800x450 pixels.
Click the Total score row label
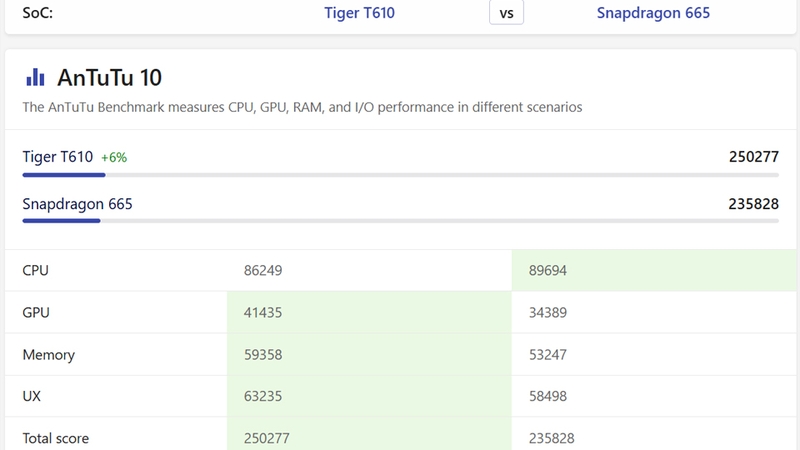coord(56,438)
